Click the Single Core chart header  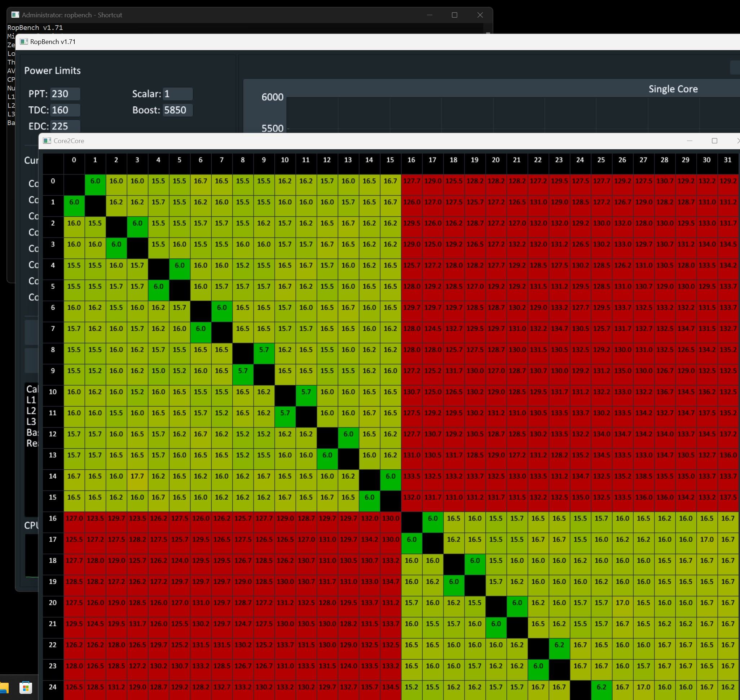[673, 89]
